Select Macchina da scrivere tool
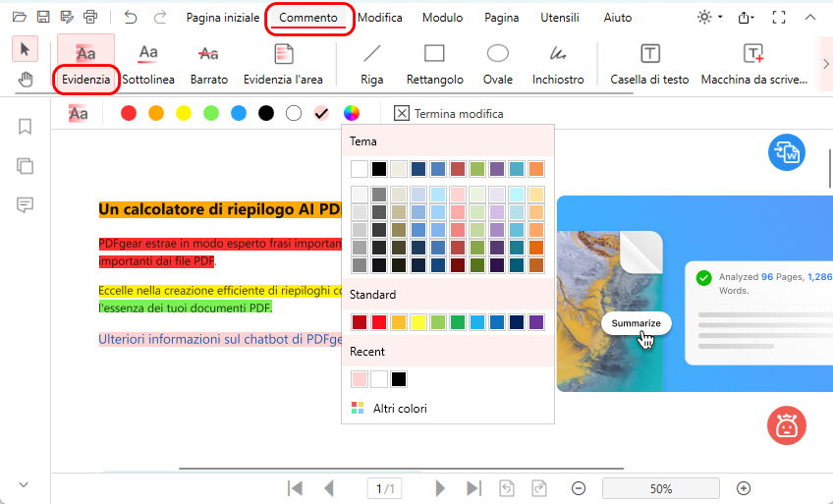 coord(753,65)
